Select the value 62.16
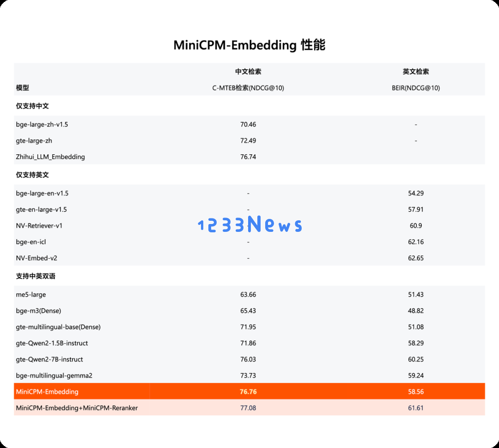The width and height of the screenshot is (499, 448). pyautogui.click(x=416, y=242)
